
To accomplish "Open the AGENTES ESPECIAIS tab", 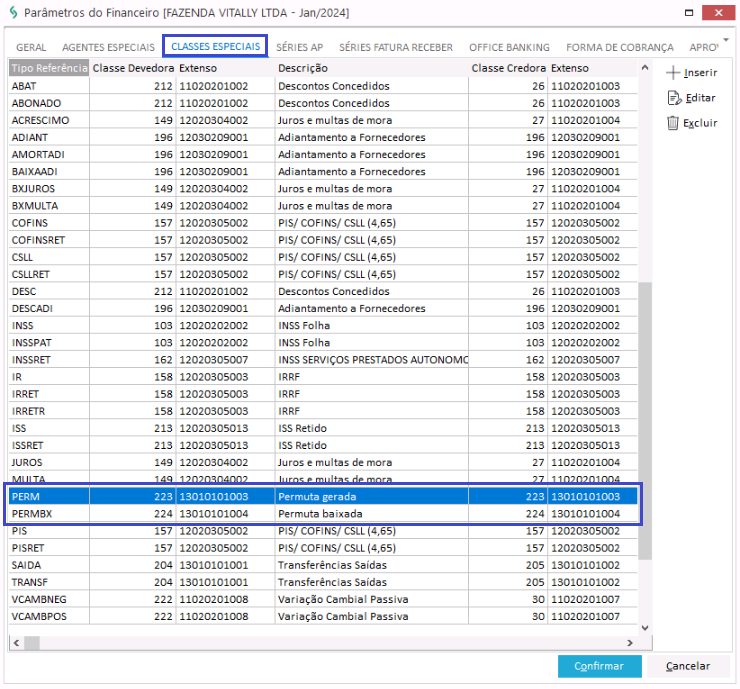I will 108,47.
